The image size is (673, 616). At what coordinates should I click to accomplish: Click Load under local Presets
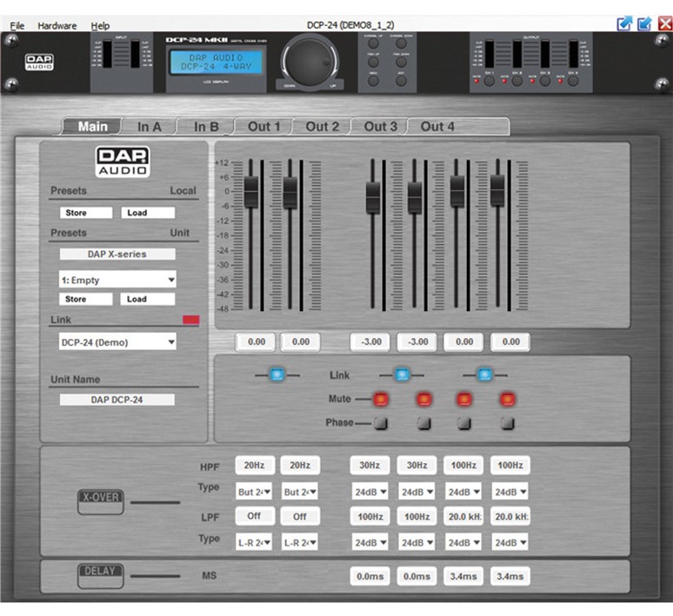point(148,213)
